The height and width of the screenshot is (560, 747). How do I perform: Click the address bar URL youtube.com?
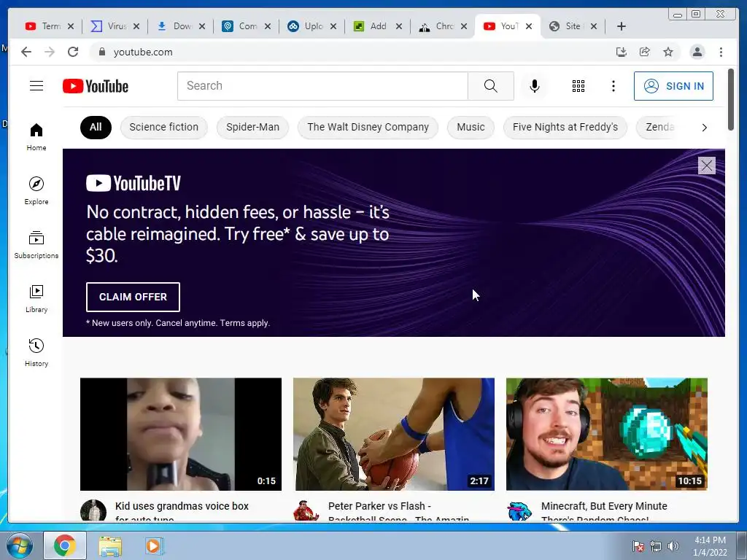(143, 52)
